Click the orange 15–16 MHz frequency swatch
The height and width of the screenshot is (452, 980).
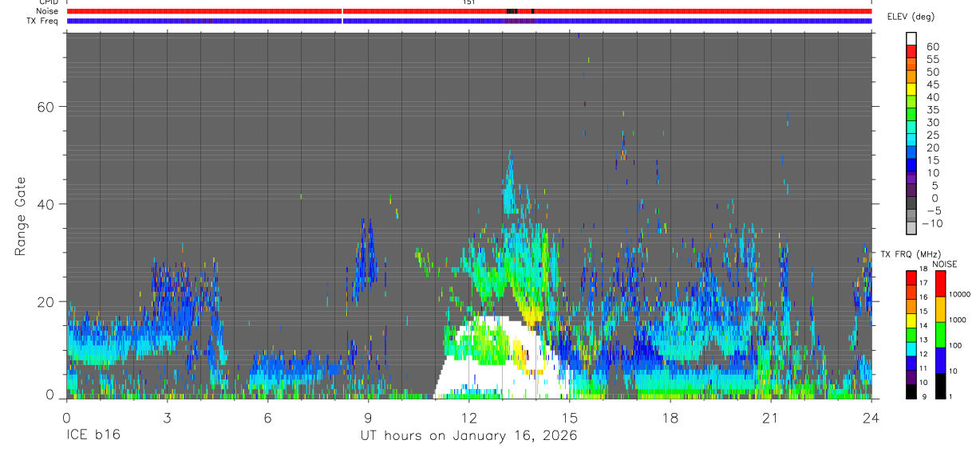click(911, 306)
